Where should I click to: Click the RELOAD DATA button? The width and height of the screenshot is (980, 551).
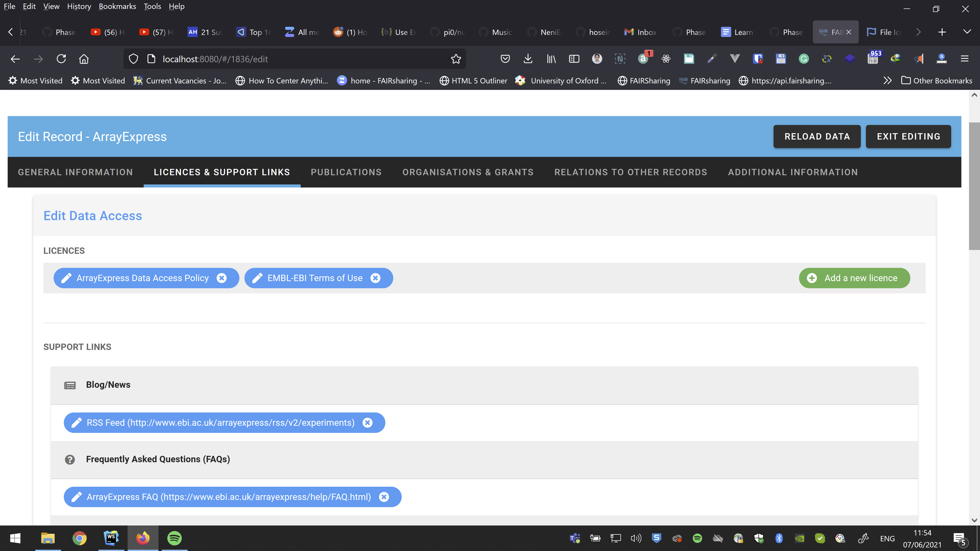pyautogui.click(x=817, y=136)
